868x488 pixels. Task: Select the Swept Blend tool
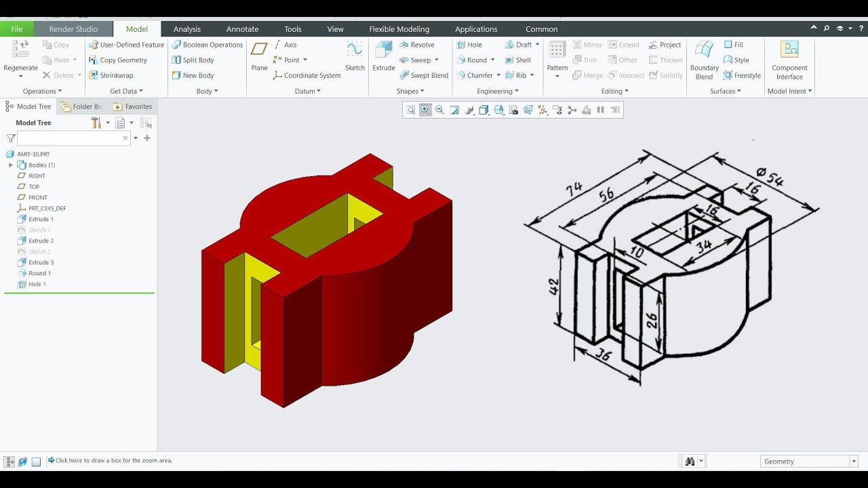coord(424,75)
